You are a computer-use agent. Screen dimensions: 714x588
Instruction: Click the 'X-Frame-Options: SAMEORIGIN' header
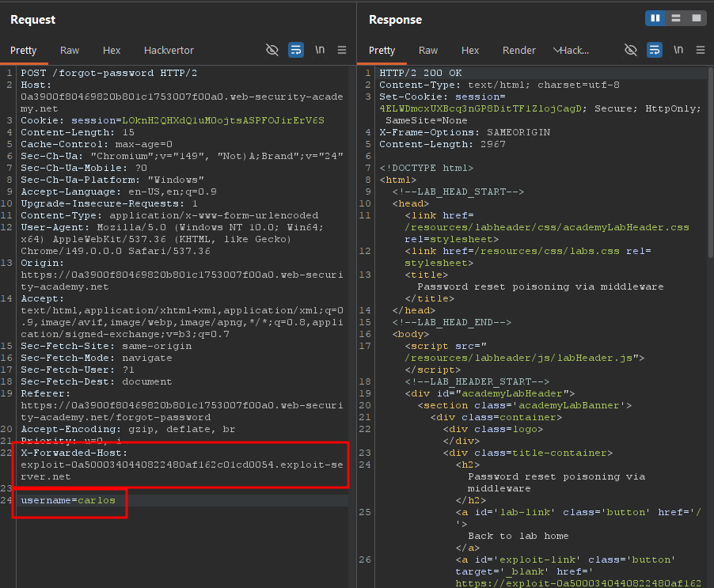pyautogui.click(x=465, y=132)
